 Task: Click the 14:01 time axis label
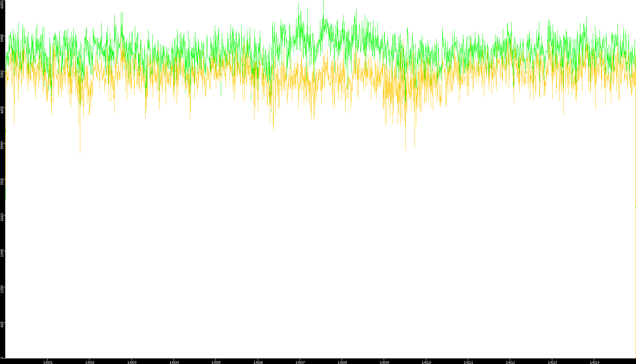(48, 362)
